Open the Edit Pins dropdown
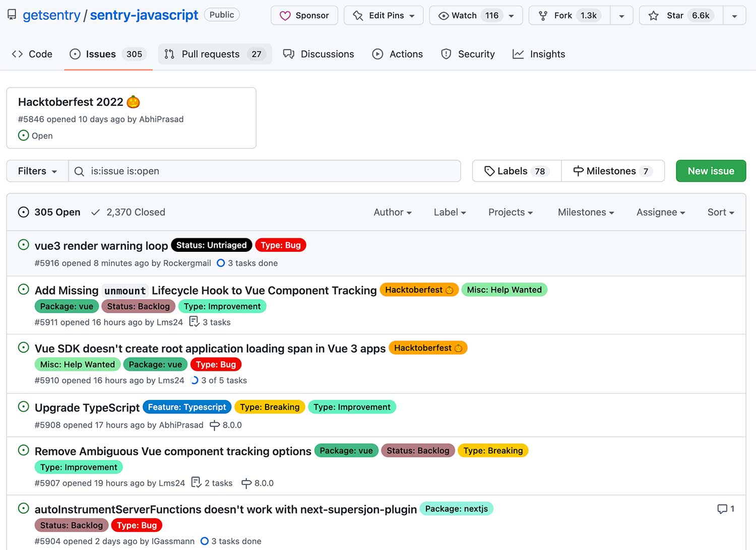Image resolution: width=756 pixels, height=550 pixels. click(x=384, y=16)
